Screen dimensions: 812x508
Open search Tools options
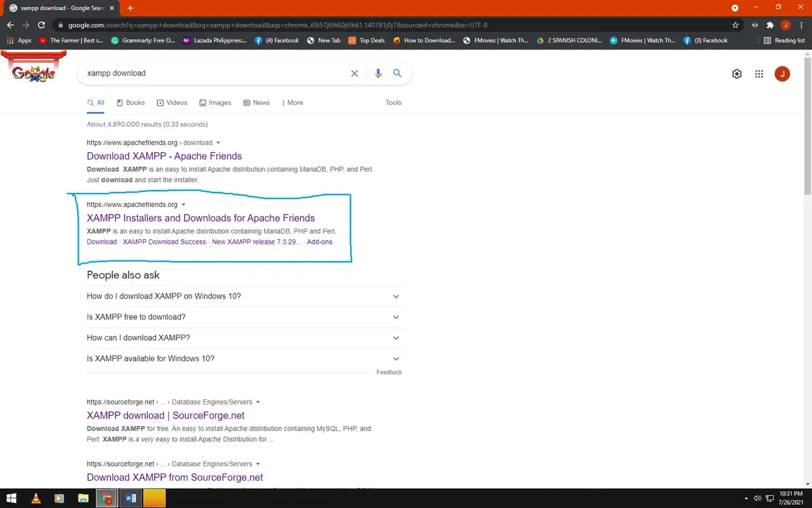(x=393, y=103)
